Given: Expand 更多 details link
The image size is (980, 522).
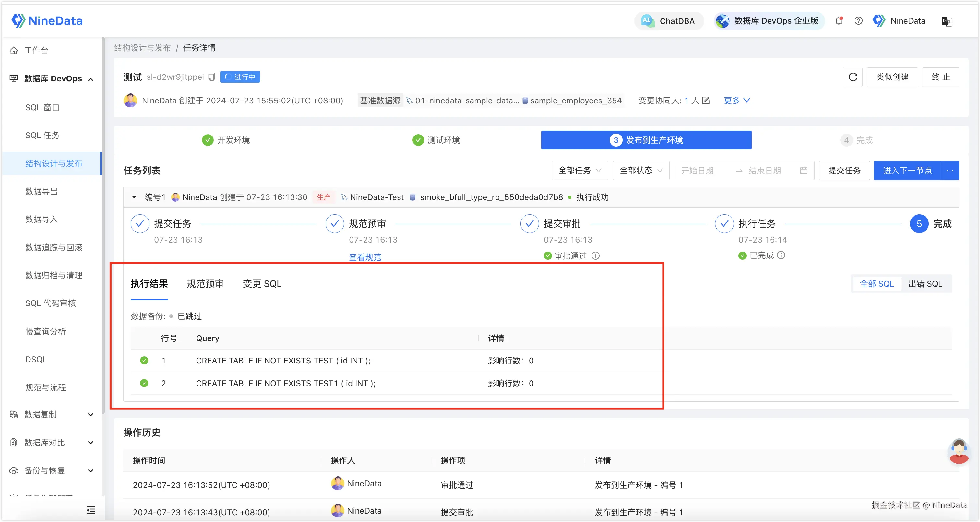Looking at the screenshot, I should coord(736,101).
